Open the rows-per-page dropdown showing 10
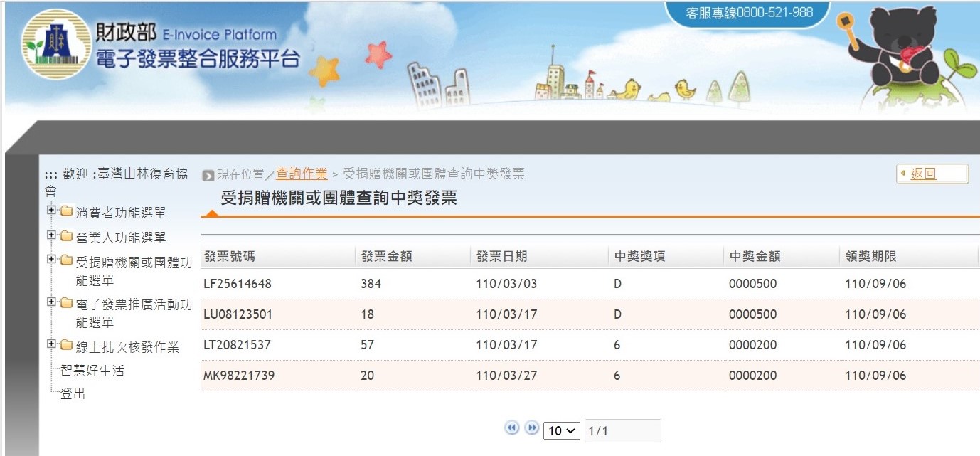 562,431
